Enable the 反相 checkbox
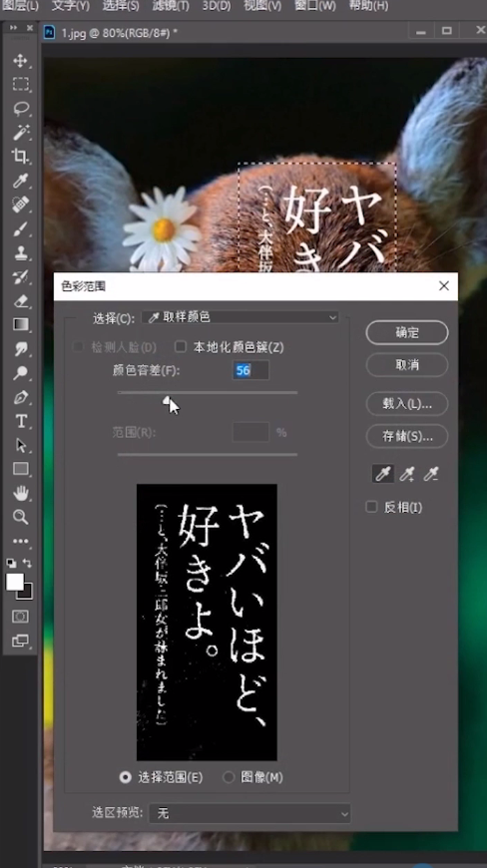 pyautogui.click(x=372, y=507)
